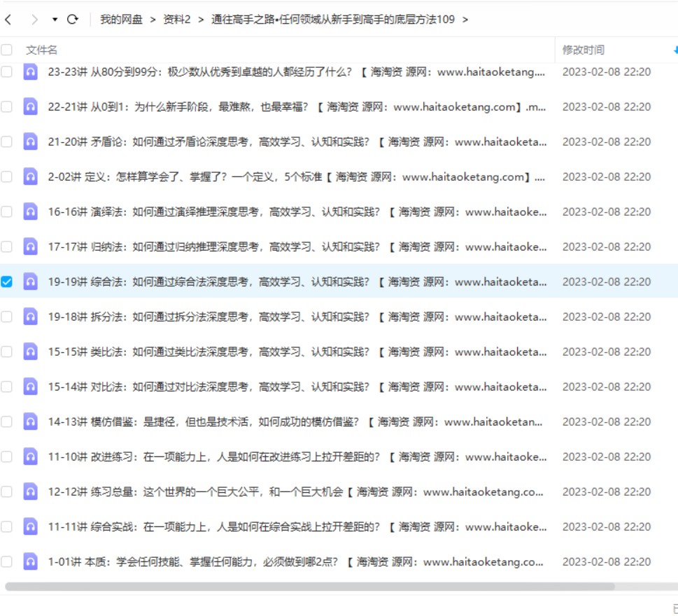Check the box for 14-13讲 模仿借鉴
Screen dimensions: 678x616
pos(6,422)
